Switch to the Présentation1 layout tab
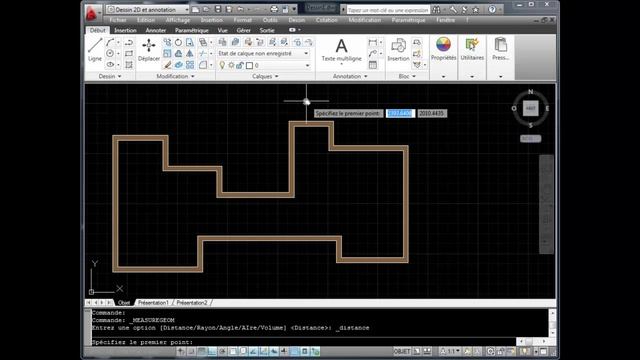Image resolution: width=640 pixels, height=360 pixels. 153,303
